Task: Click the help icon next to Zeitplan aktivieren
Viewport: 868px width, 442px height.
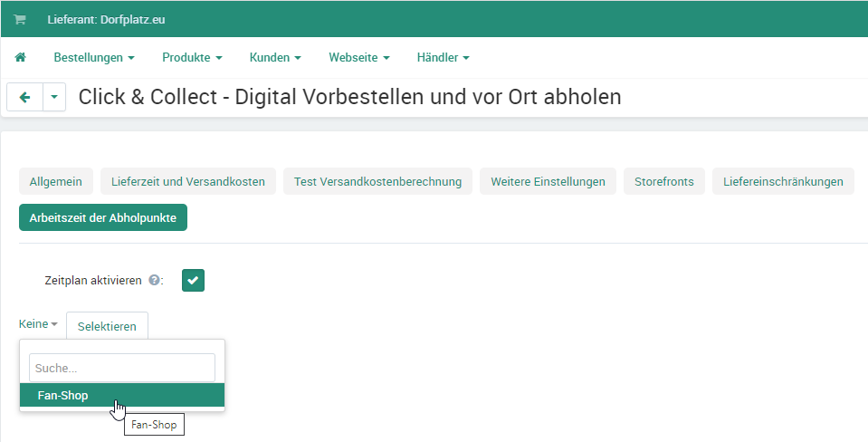Action: pyautogui.click(x=155, y=280)
